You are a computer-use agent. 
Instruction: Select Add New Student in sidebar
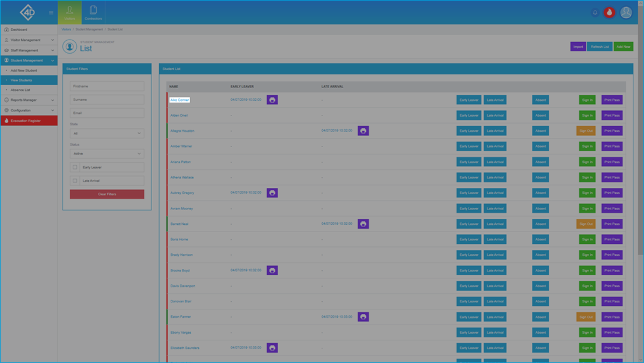pos(29,70)
